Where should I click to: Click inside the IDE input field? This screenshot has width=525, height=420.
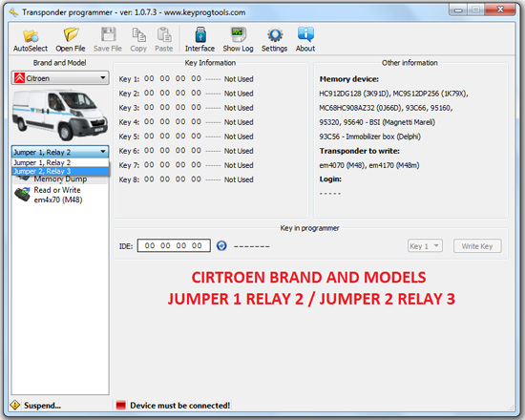tap(174, 245)
